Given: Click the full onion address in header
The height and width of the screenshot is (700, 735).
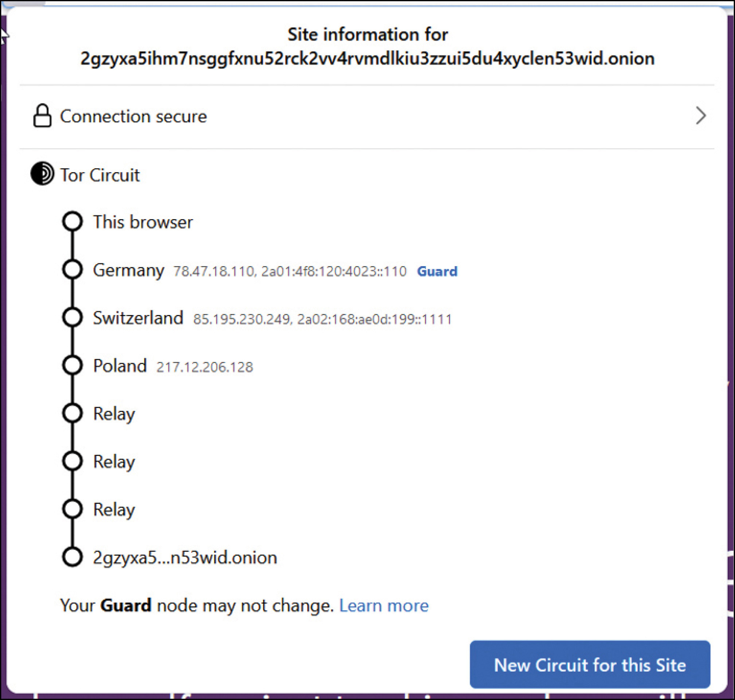Looking at the screenshot, I should [x=367, y=59].
